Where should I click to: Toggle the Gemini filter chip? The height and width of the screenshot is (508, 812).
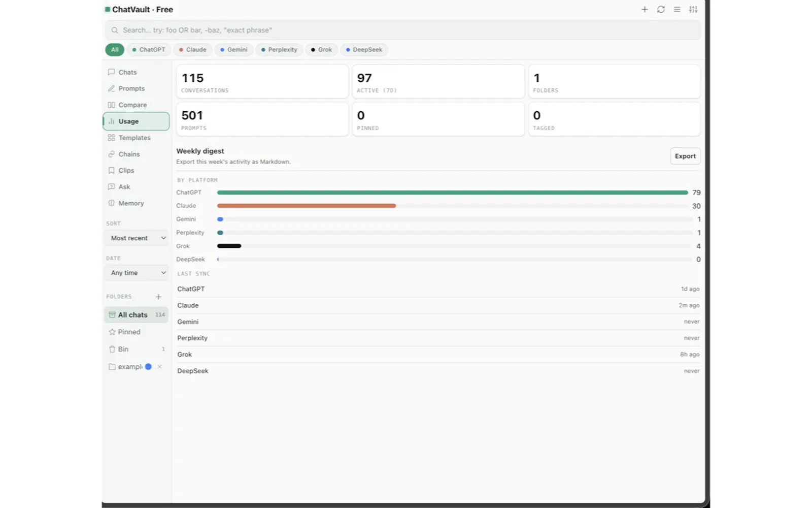click(234, 50)
